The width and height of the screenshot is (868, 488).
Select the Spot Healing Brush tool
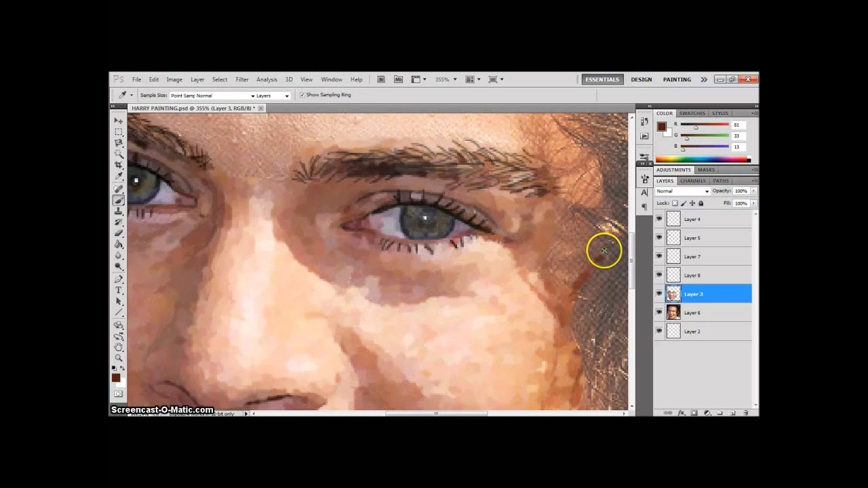click(x=119, y=189)
